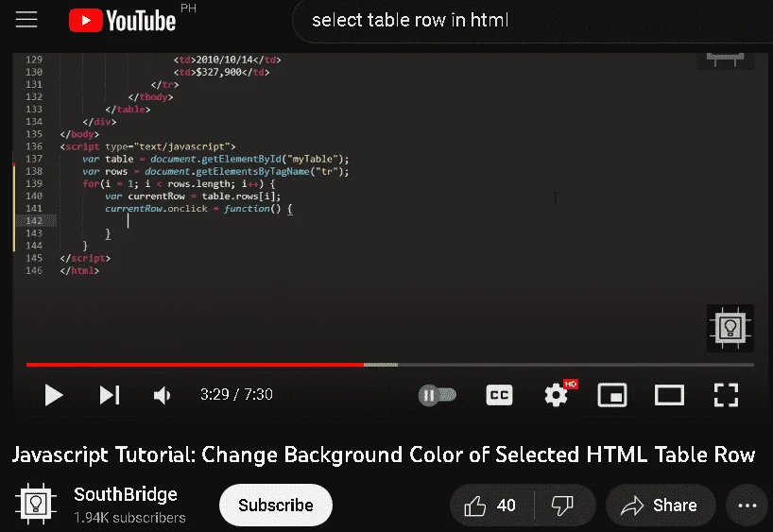Subscribe to the SouthBridge channel

click(x=276, y=505)
